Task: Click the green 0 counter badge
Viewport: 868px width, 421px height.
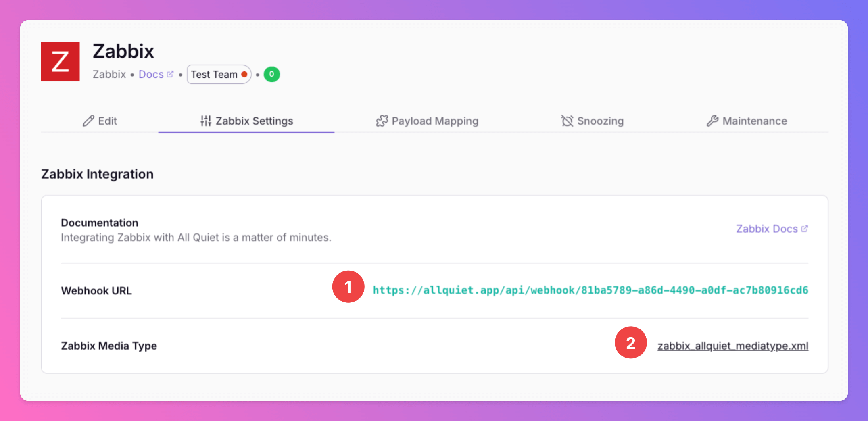Action: (272, 74)
